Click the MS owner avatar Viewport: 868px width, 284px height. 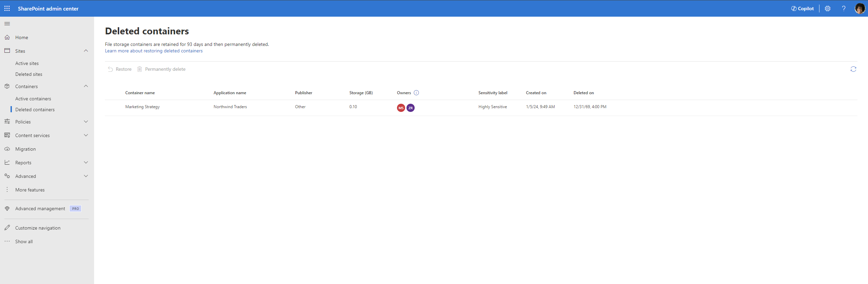point(401,108)
